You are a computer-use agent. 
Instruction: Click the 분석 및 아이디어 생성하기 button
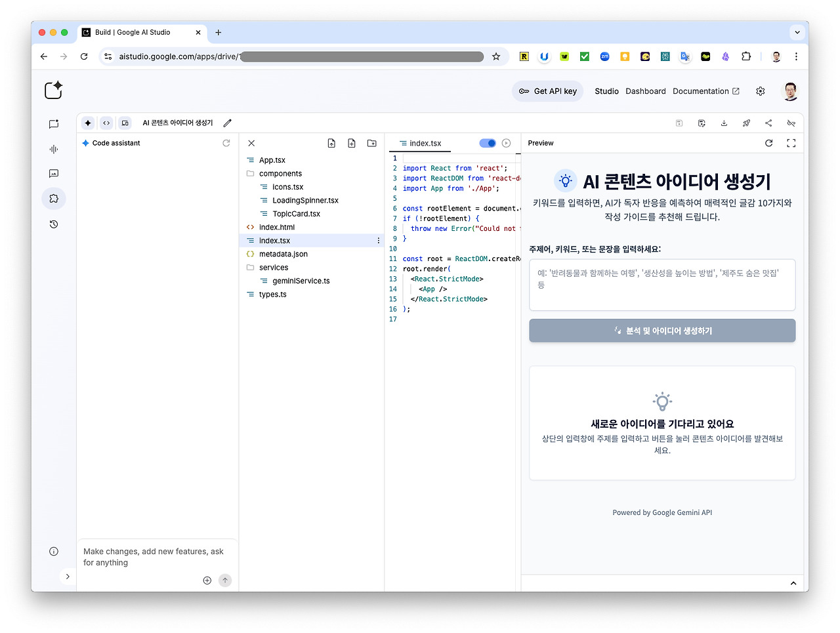(x=662, y=331)
